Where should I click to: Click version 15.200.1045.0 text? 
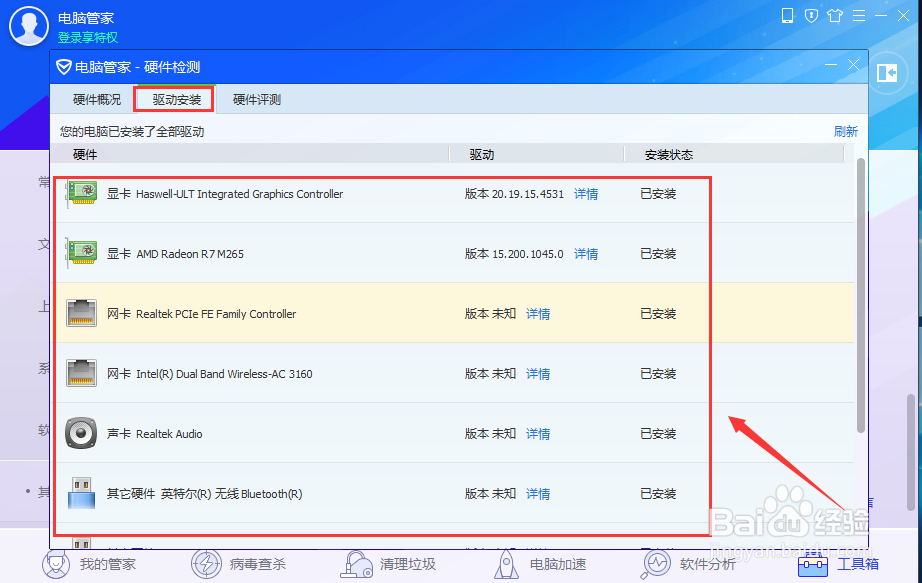click(x=514, y=254)
